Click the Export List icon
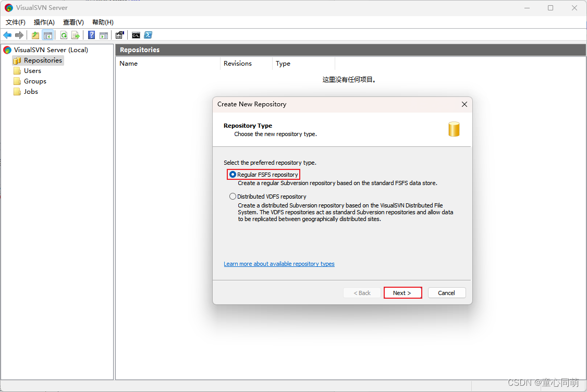This screenshot has height=392, width=587. point(76,35)
